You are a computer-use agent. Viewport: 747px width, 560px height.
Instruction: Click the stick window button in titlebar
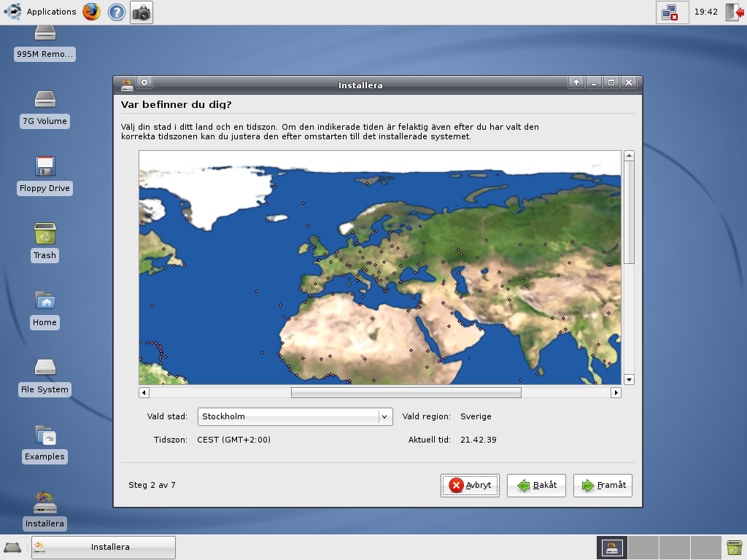click(x=144, y=82)
